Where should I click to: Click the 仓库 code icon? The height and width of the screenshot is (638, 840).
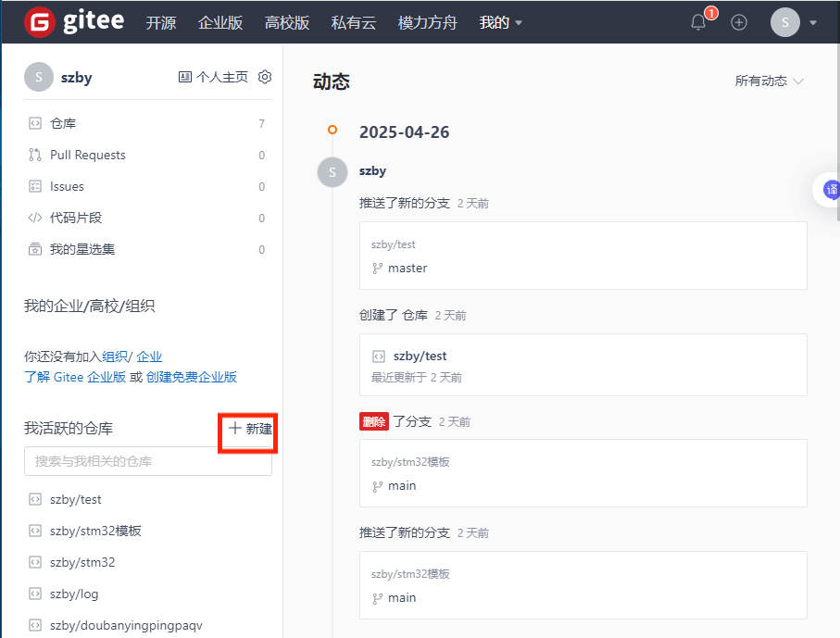35,124
